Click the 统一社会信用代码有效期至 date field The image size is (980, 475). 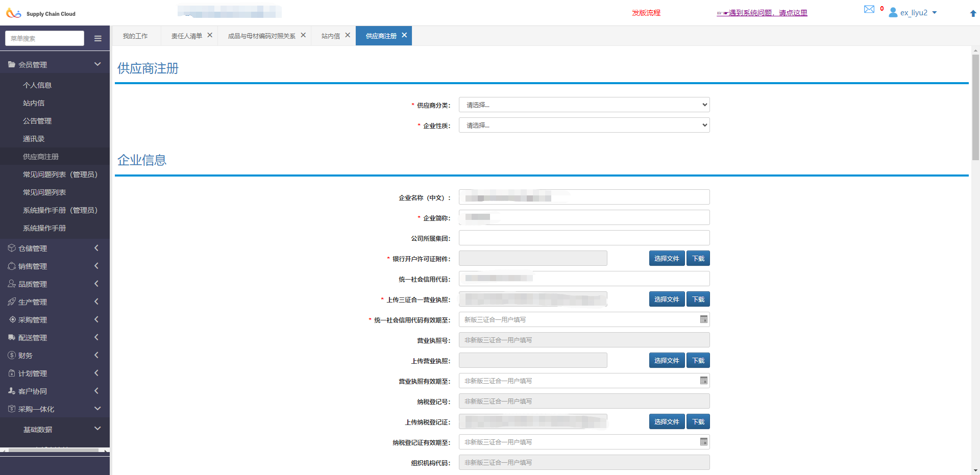(584, 319)
